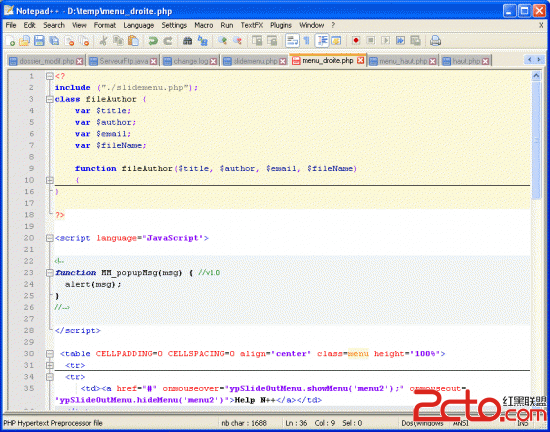
Task: Open the Plugins menu
Action: click(281, 25)
